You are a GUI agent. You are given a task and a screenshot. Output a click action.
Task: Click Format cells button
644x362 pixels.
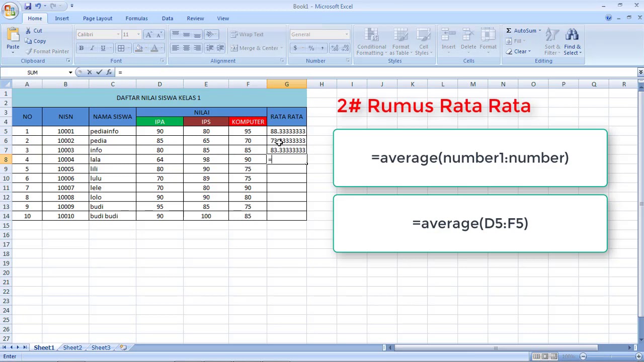tap(488, 41)
